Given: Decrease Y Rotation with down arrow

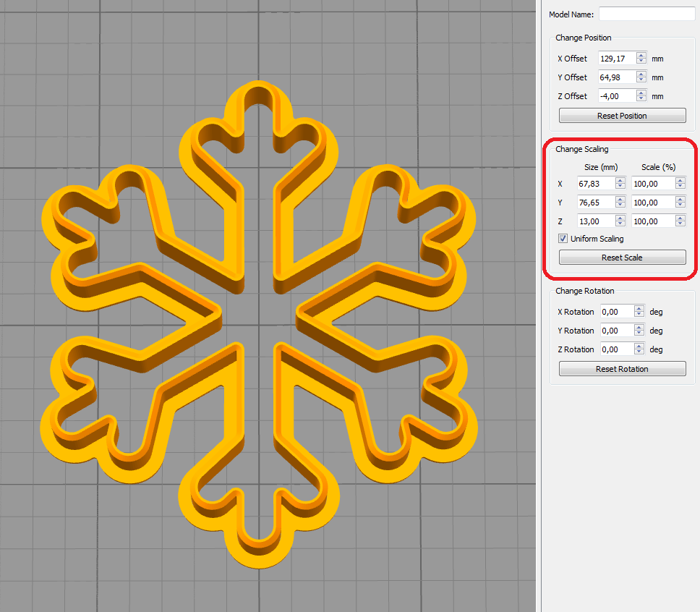Looking at the screenshot, I should pyautogui.click(x=639, y=333).
